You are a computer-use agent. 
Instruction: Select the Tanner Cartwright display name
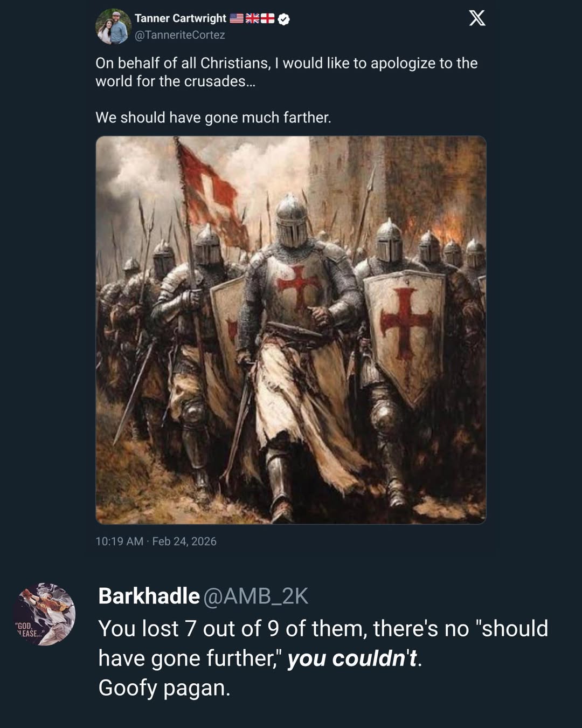pyautogui.click(x=180, y=17)
